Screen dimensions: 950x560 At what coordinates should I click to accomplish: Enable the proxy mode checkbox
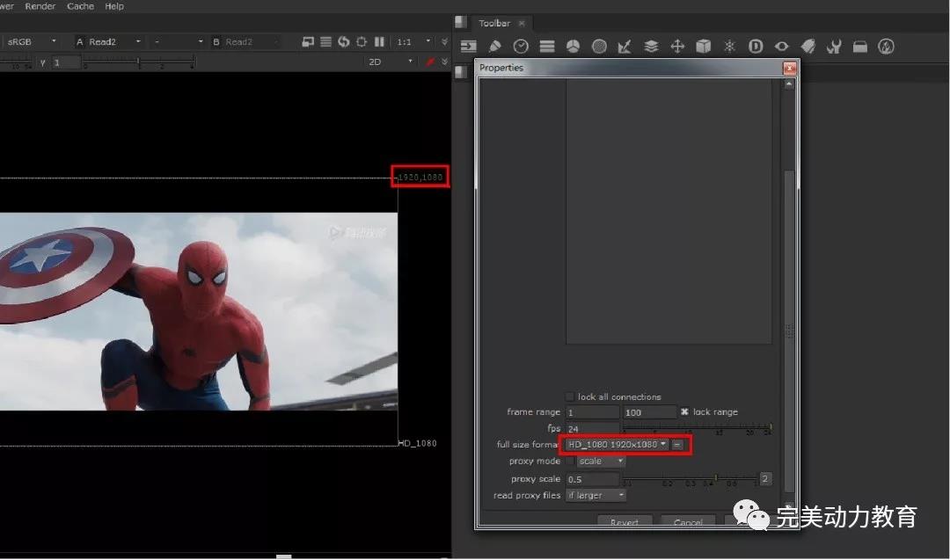pos(570,461)
